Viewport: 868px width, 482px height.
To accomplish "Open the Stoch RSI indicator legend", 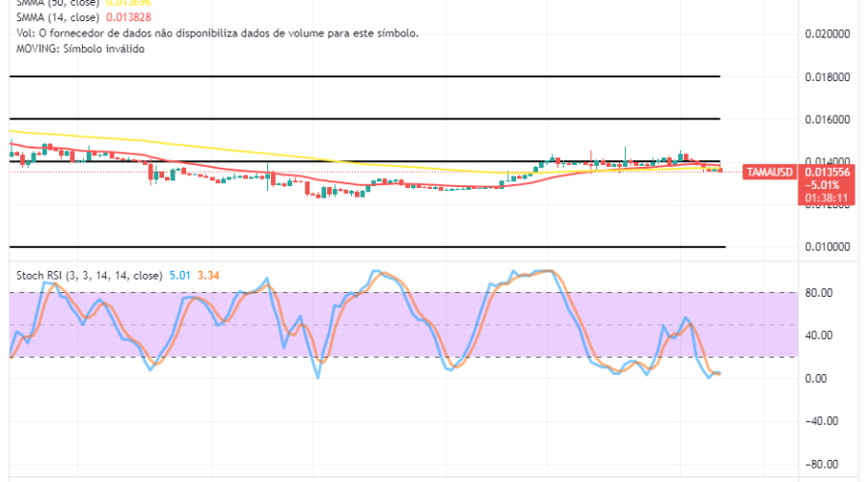I will pos(89,275).
